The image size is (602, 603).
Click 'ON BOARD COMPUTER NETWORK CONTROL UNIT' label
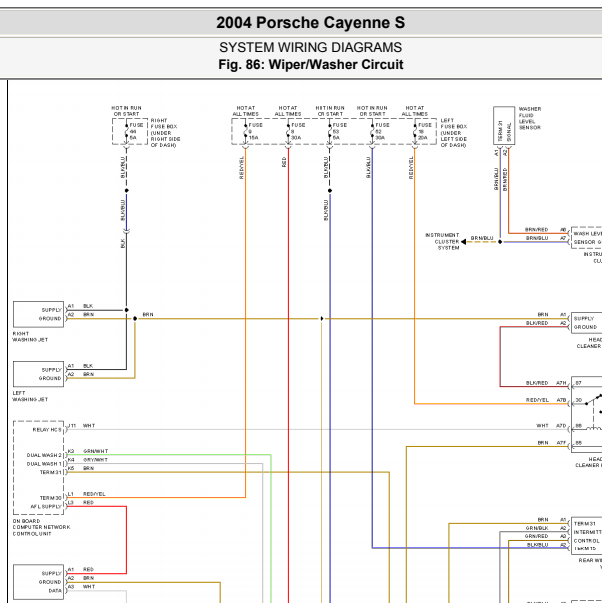(x=41, y=527)
